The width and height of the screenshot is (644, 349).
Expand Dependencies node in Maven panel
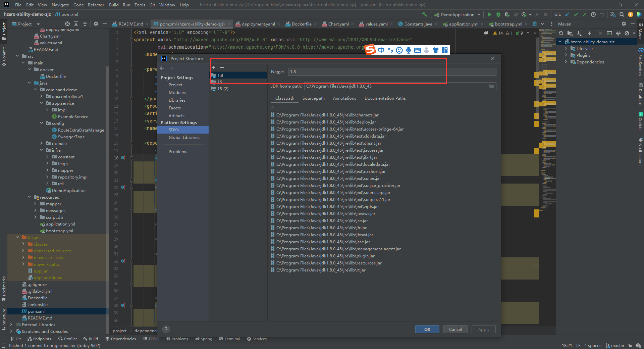coord(566,62)
